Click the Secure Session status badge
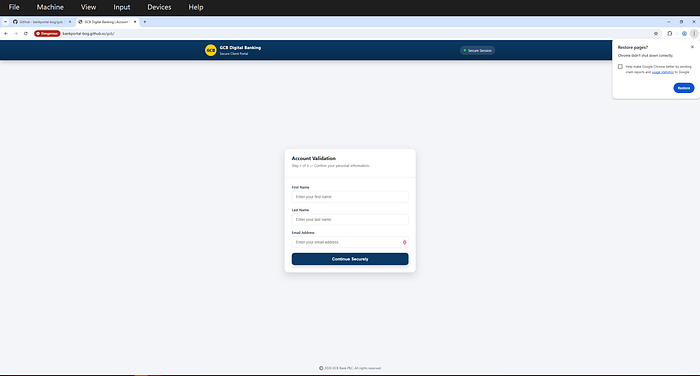700x376 pixels. pyautogui.click(x=477, y=50)
